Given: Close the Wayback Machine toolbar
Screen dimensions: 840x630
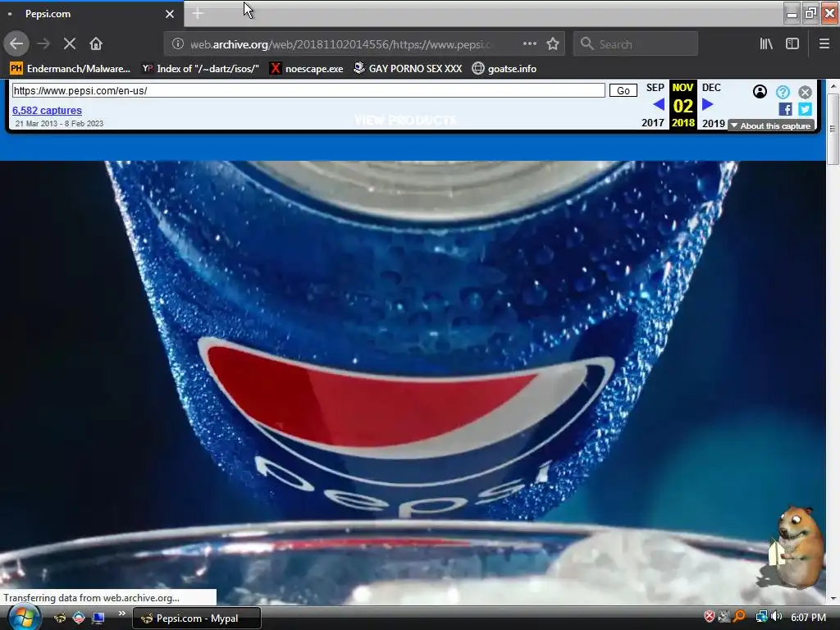Looking at the screenshot, I should 805,92.
